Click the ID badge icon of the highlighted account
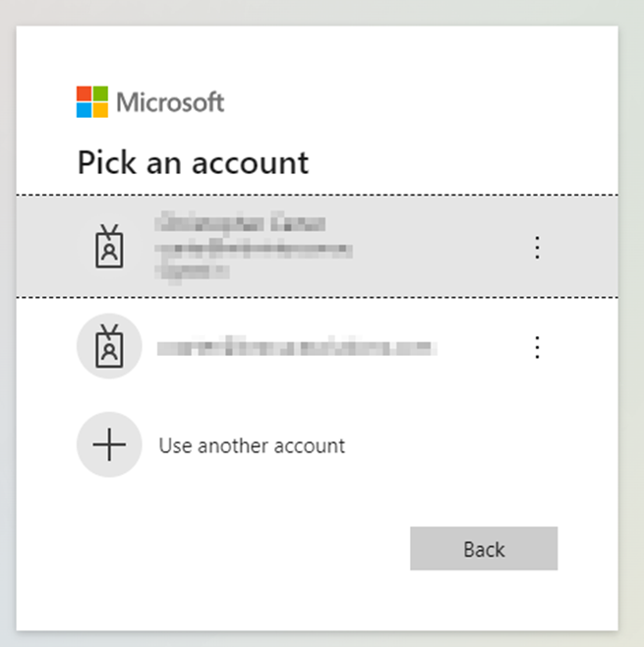 coord(108,246)
